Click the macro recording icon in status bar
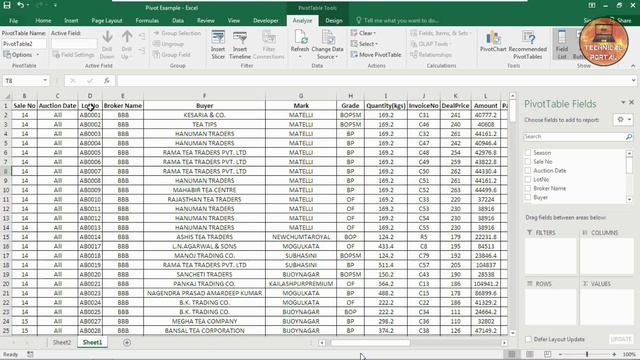 tap(30, 354)
